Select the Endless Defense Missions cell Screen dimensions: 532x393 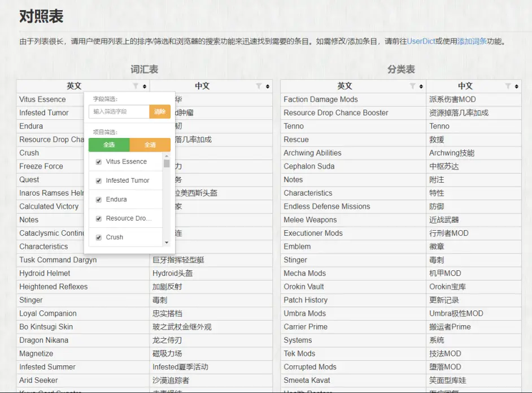pyautogui.click(x=353, y=206)
